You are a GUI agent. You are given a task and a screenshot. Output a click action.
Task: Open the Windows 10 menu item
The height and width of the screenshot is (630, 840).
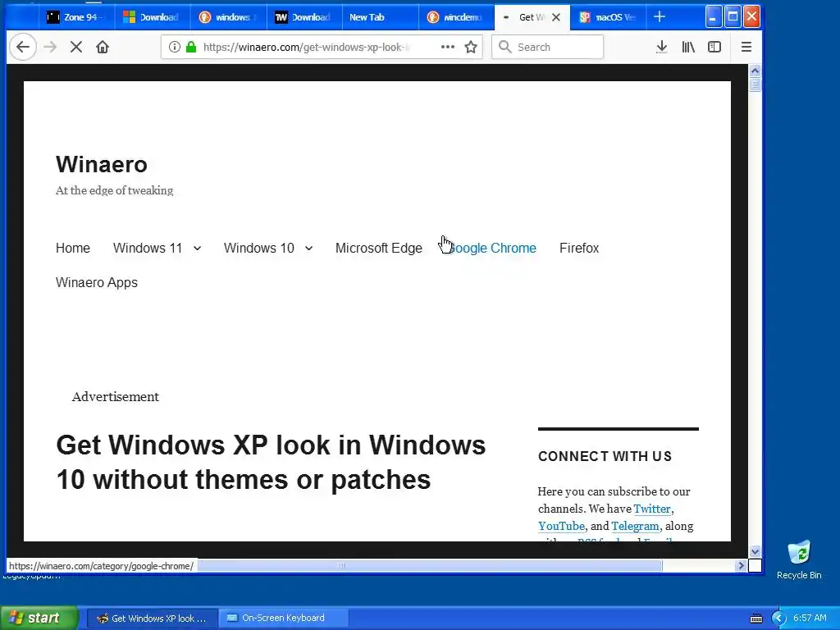[258, 248]
